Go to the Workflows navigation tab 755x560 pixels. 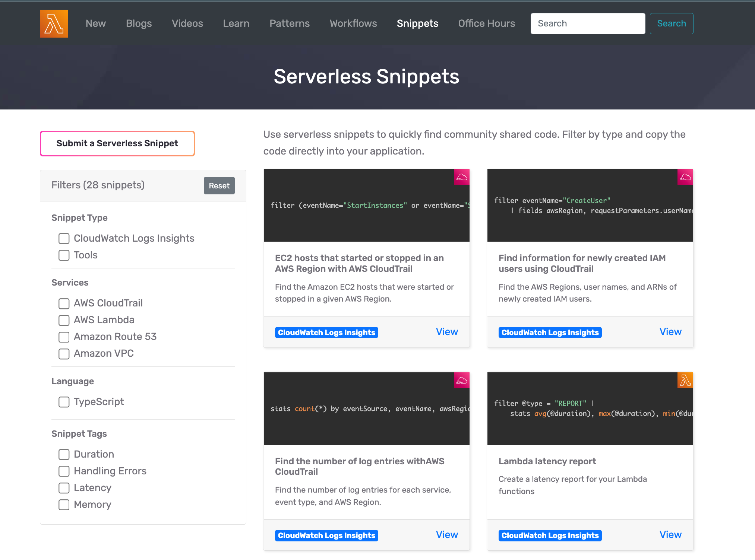click(x=353, y=23)
